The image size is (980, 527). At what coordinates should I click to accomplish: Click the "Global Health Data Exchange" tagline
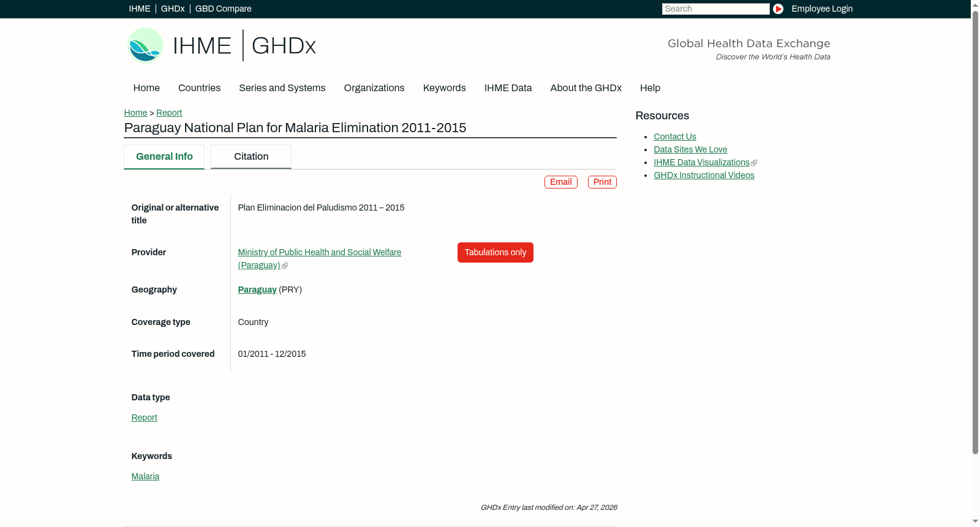coord(748,43)
